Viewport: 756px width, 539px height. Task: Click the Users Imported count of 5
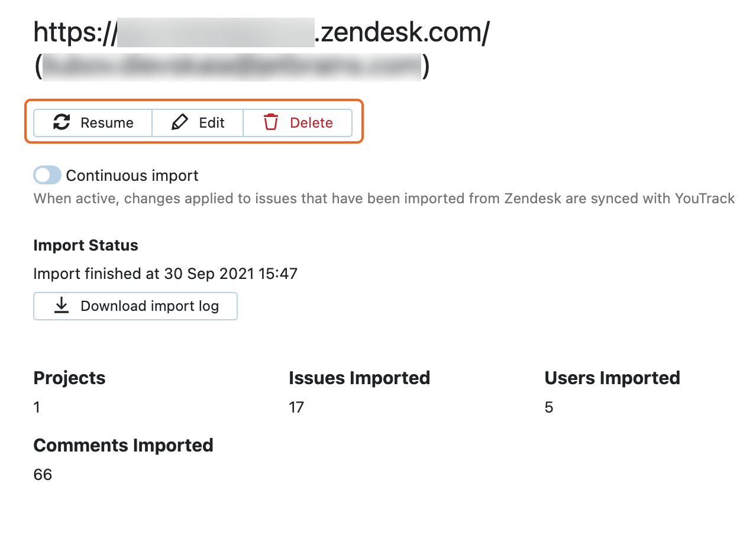(x=548, y=407)
